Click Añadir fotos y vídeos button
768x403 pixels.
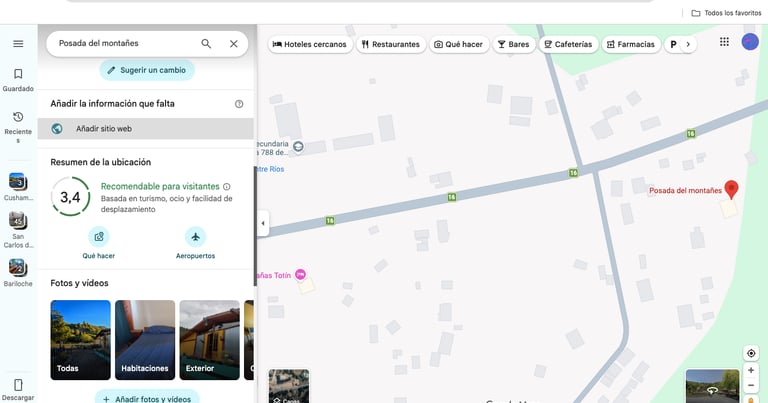(147, 397)
